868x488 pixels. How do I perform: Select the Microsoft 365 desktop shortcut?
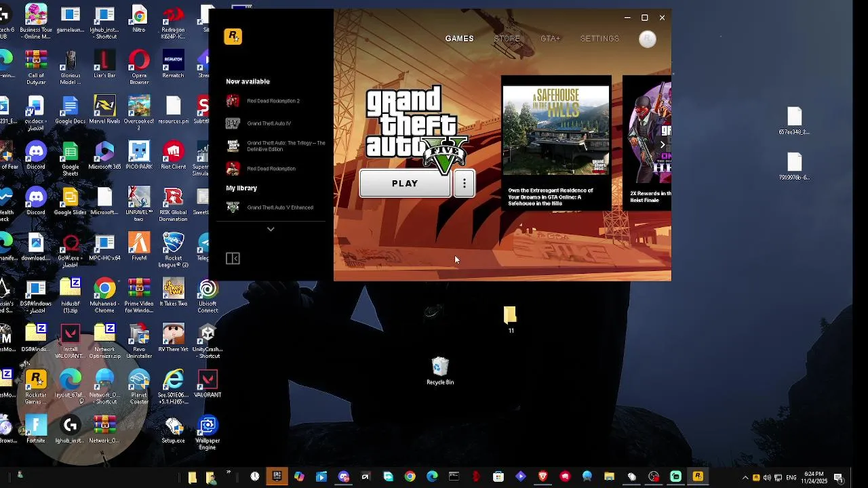[104, 156]
